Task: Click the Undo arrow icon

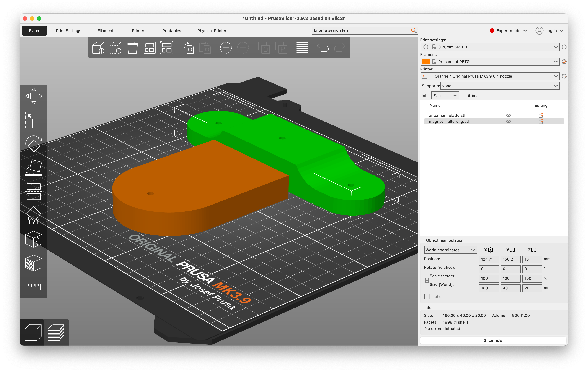Action: click(323, 48)
